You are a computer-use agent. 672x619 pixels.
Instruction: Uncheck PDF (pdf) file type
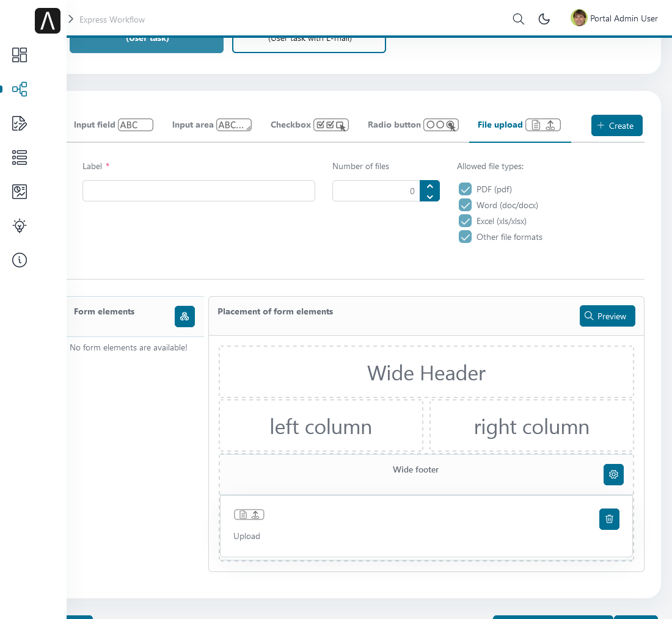point(465,189)
